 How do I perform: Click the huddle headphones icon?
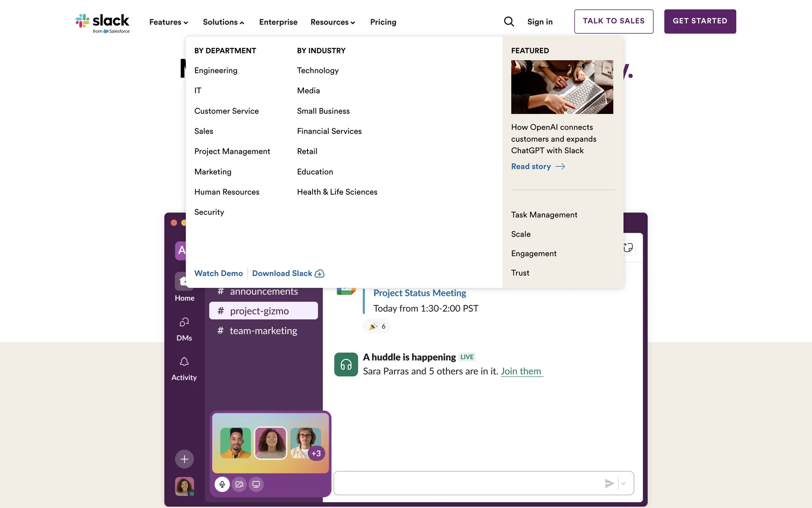[346, 364]
